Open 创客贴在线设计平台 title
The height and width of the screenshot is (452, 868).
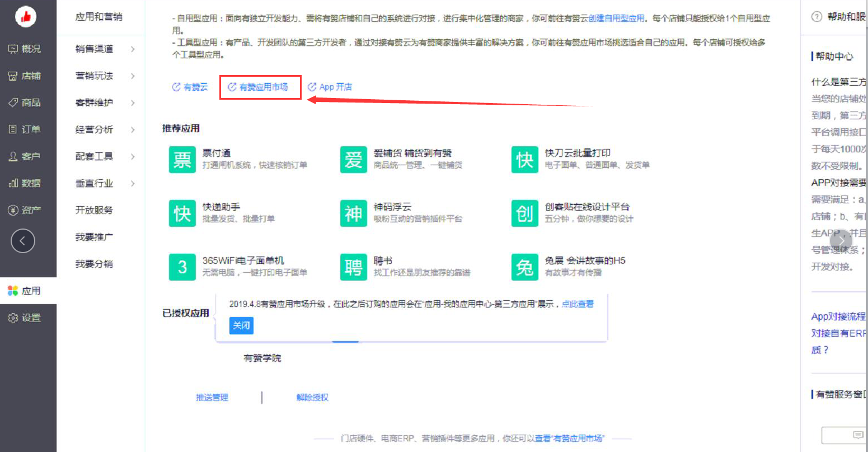click(587, 207)
